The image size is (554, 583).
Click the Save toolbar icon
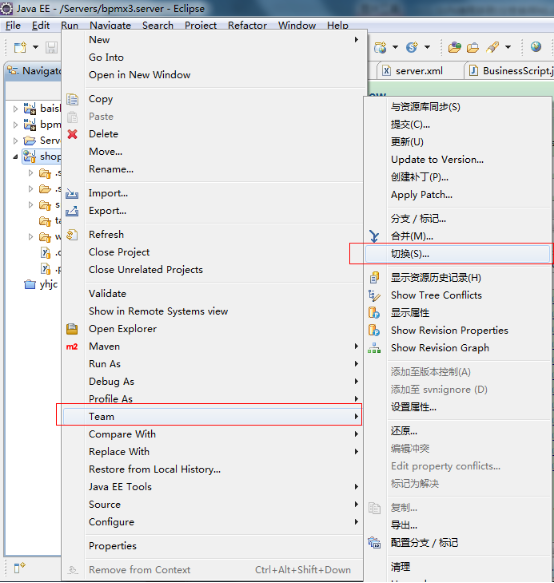(51, 48)
